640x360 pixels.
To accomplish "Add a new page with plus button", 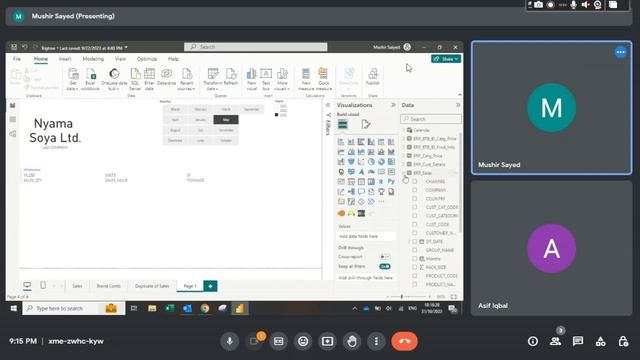I will tap(210, 286).
